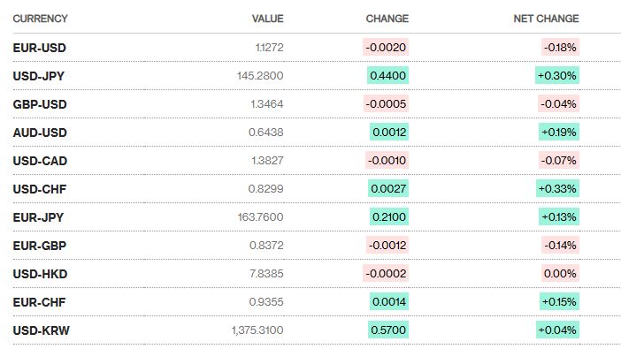621x364 pixels.
Task: Select the GBP-USD currency row
Action: (40, 104)
